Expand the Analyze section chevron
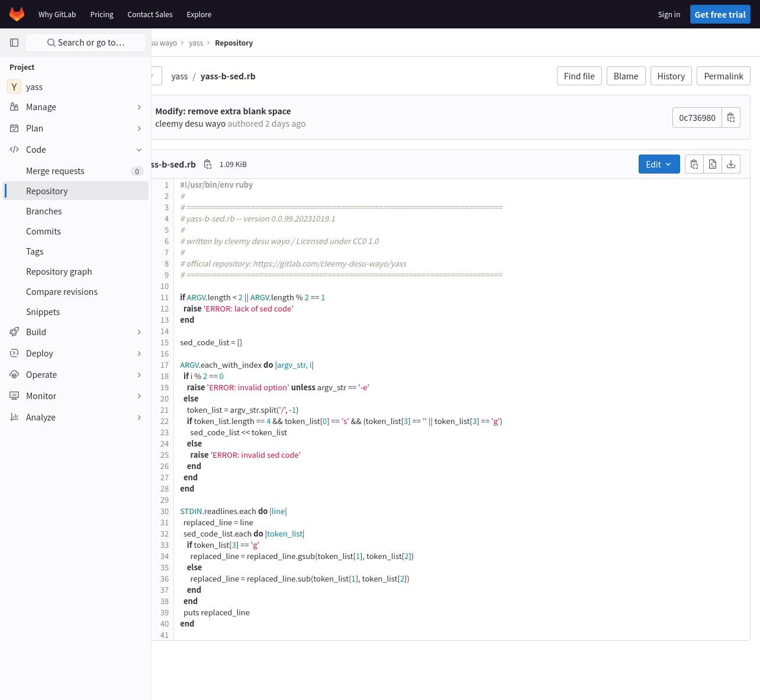Screen dimensions: 760x700 pos(139,418)
